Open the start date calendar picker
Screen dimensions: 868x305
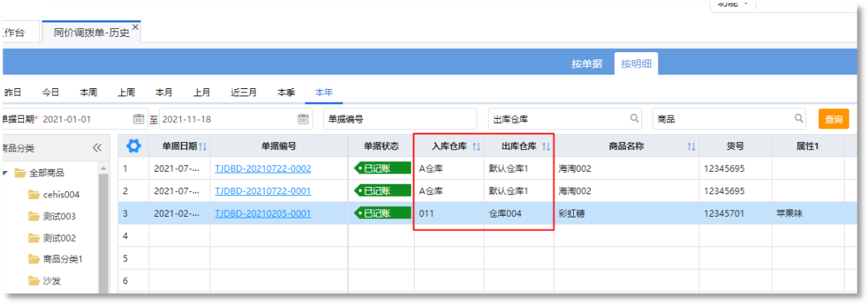click(x=138, y=119)
